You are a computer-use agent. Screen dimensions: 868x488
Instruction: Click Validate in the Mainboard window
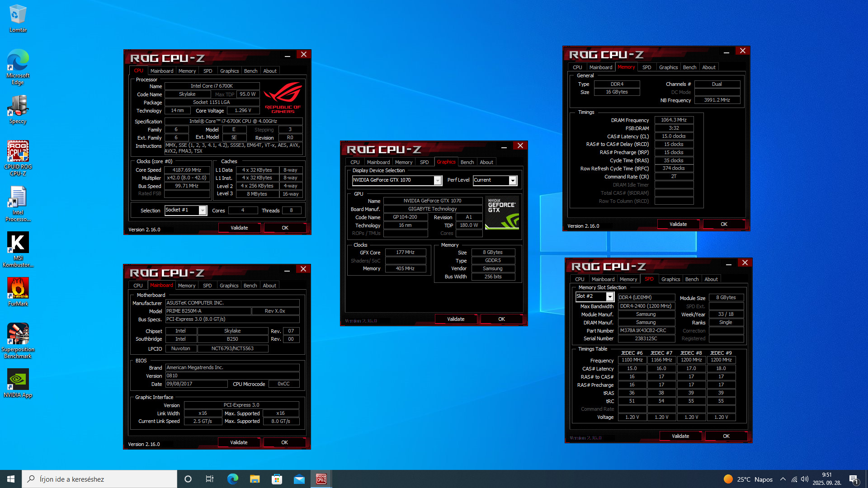(x=239, y=442)
